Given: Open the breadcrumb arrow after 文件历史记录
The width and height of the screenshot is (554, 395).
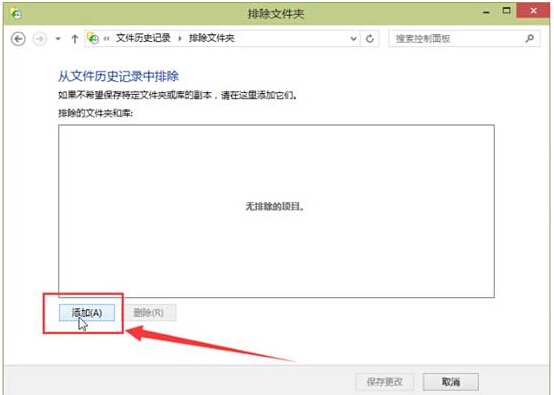Looking at the screenshot, I should coord(180,38).
